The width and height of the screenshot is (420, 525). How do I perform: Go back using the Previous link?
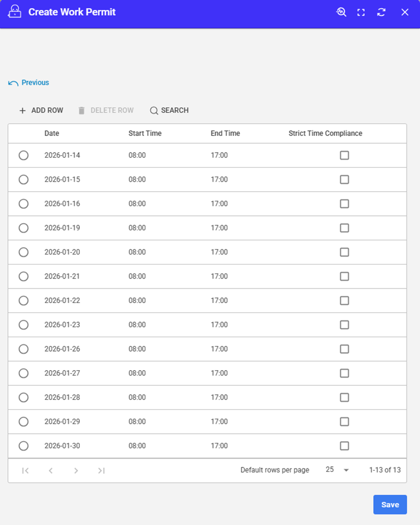29,83
